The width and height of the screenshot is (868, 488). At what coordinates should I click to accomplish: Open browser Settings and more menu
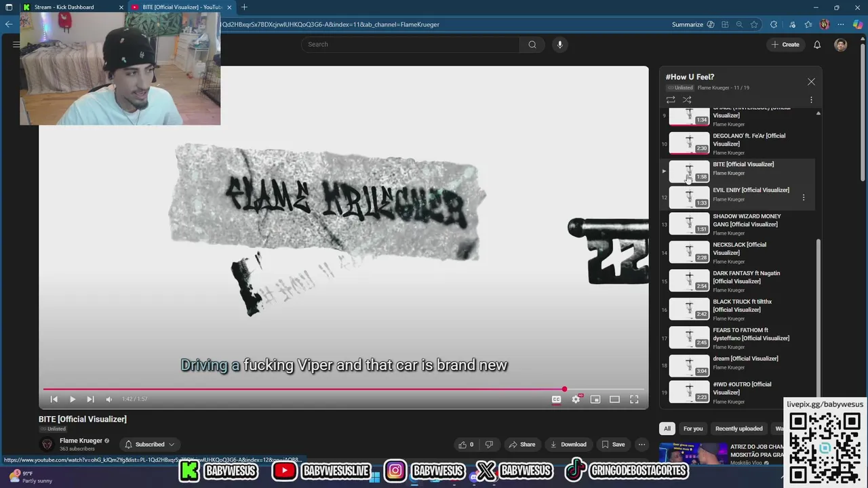point(842,24)
